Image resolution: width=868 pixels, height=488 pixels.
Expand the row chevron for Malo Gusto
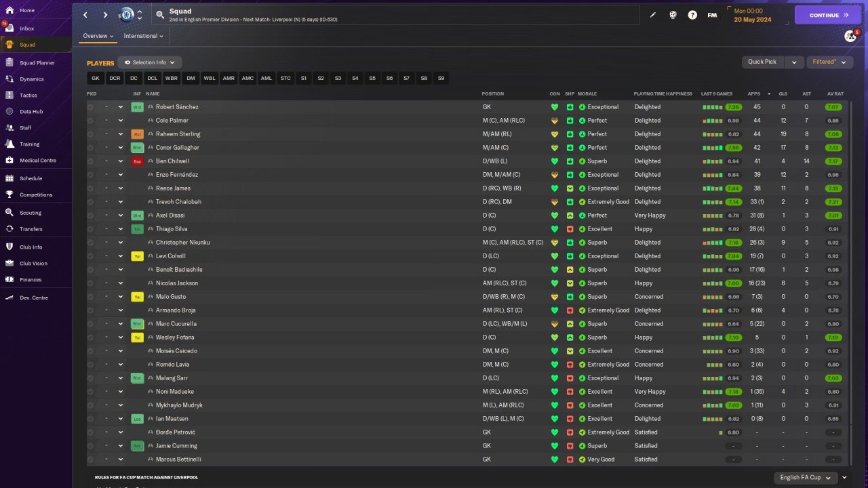121,297
